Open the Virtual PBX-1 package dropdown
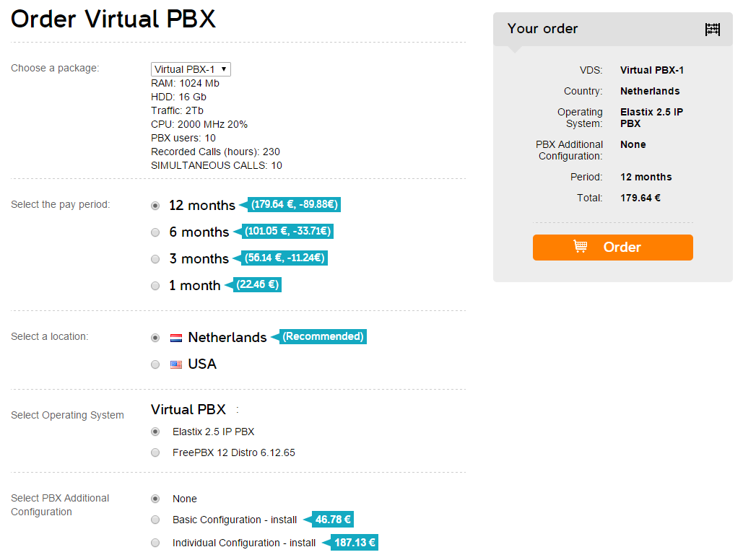Screen dimensions: 743x560 191,69
